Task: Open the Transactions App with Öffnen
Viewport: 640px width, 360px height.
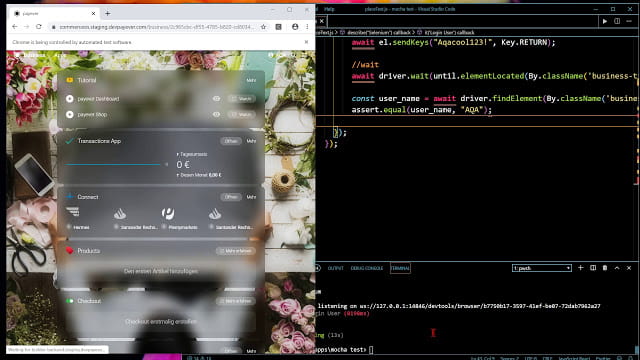Action: point(231,141)
